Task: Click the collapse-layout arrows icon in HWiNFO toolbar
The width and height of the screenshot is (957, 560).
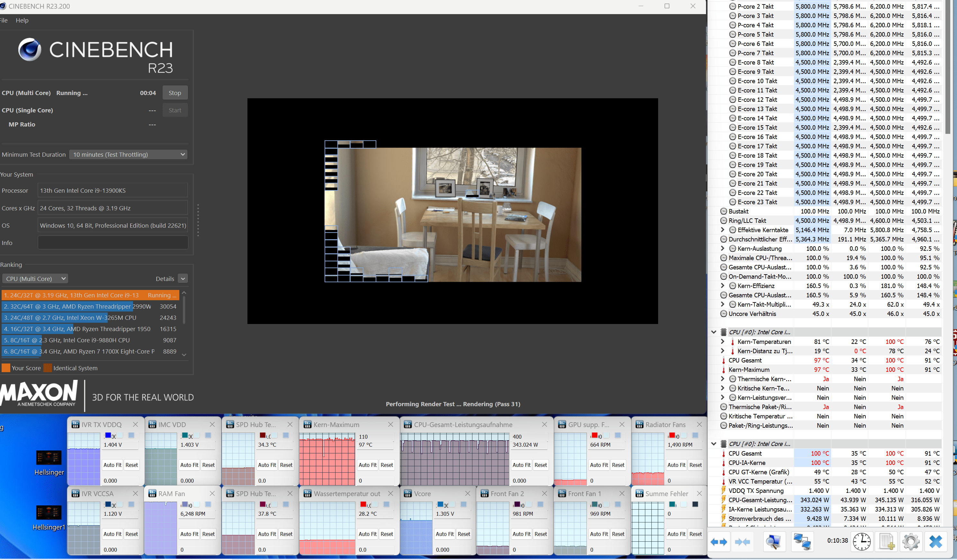Action: 742,542
